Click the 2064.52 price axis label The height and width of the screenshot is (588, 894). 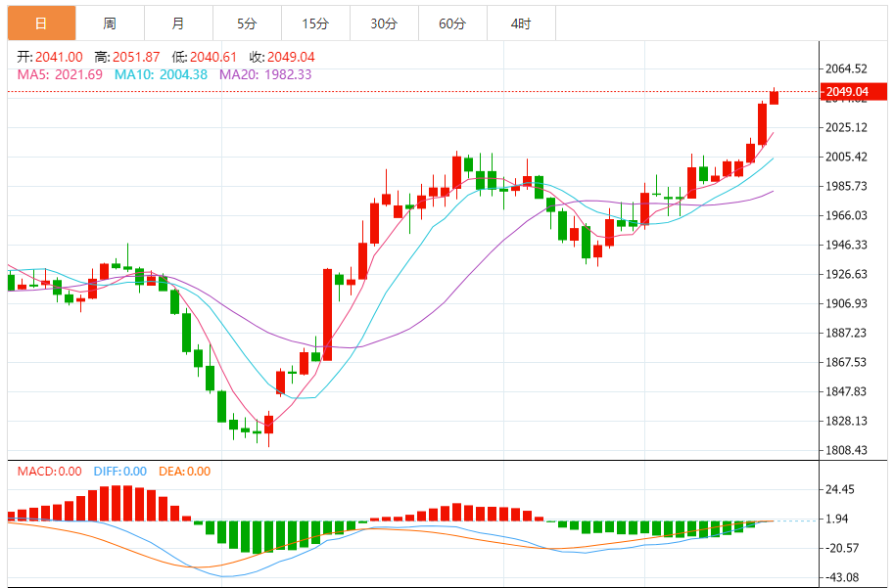[846, 68]
